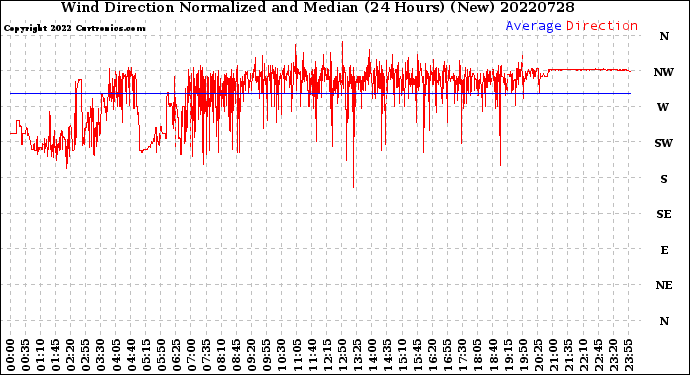
Task: Click the 'S' axis label
Action: pos(664,179)
